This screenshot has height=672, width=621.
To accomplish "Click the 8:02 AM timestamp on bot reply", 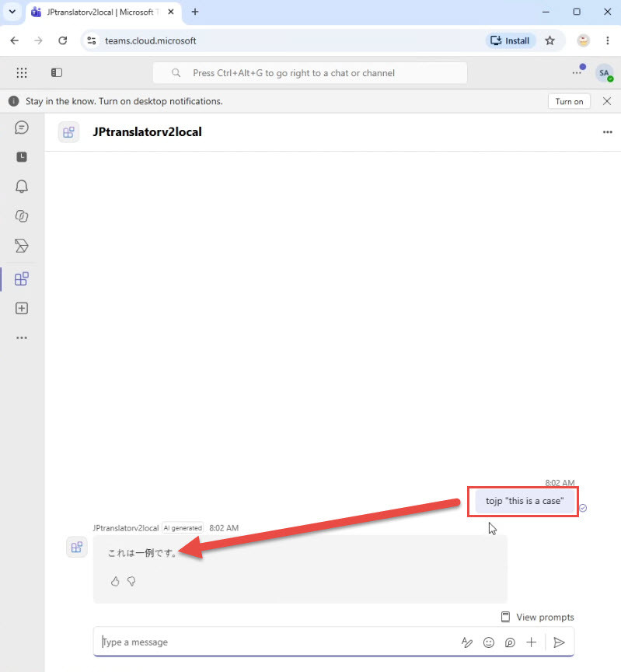I will (224, 528).
